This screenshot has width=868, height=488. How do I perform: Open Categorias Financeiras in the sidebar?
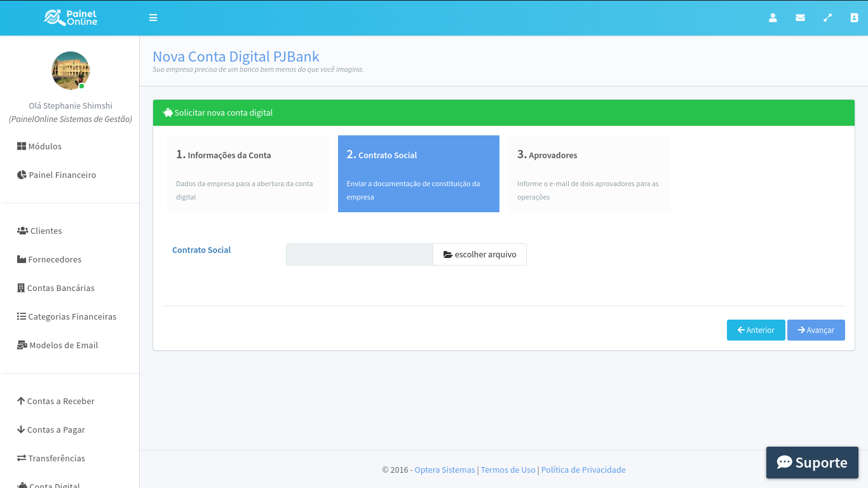coord(67,316)
